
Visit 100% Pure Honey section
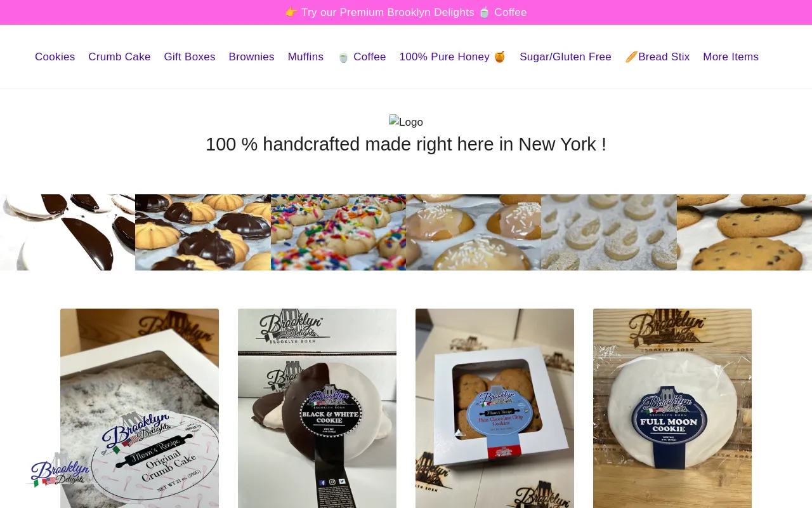452,57
